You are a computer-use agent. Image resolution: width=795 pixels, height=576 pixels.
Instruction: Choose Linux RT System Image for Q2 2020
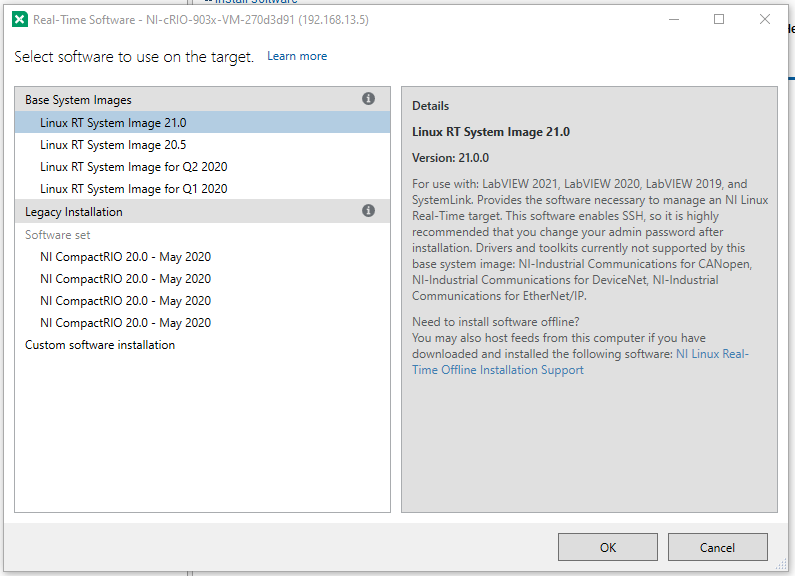[202, 167]
